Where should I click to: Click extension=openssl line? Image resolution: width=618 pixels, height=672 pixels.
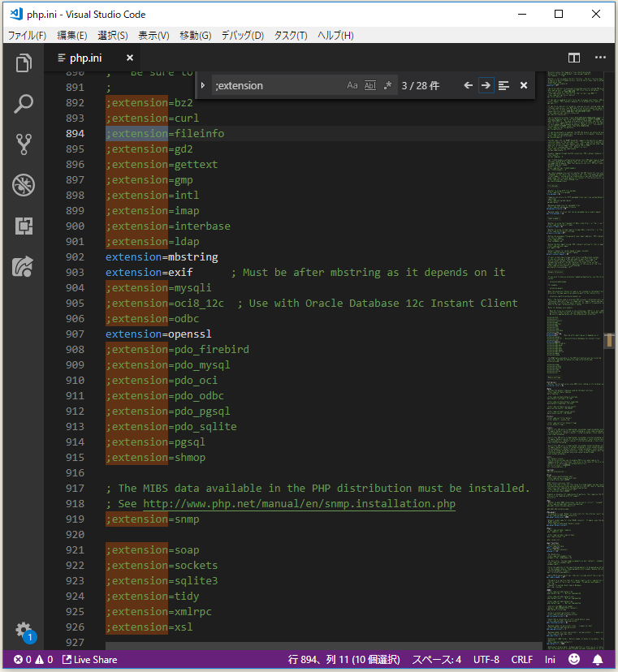(158, 334)
